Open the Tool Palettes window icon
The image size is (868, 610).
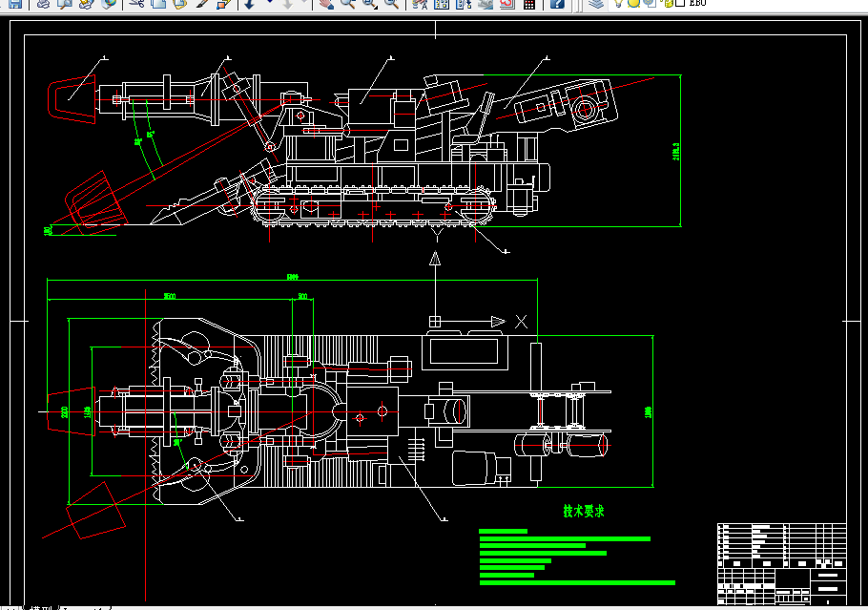[464, 3]
